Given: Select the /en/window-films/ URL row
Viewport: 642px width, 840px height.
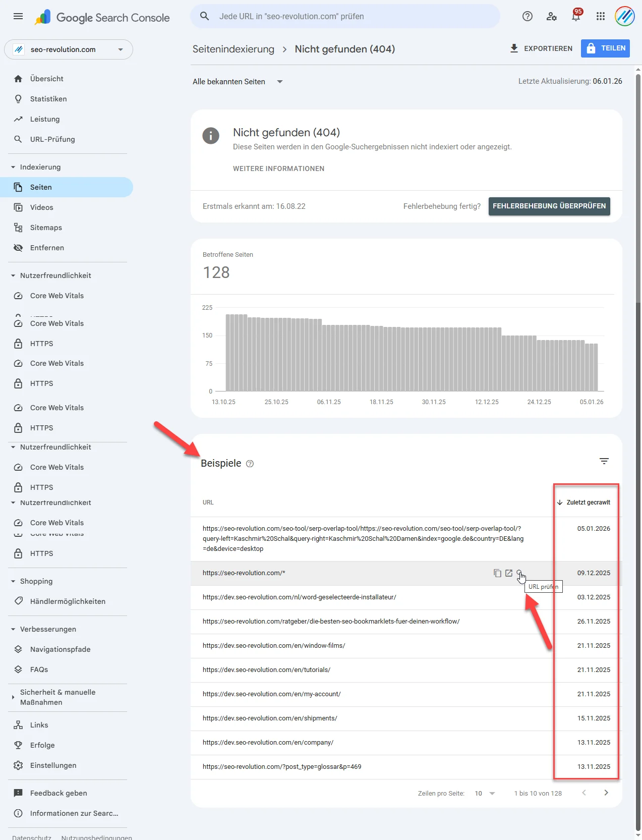Looking at the screenshot, I should coord(406,646).
